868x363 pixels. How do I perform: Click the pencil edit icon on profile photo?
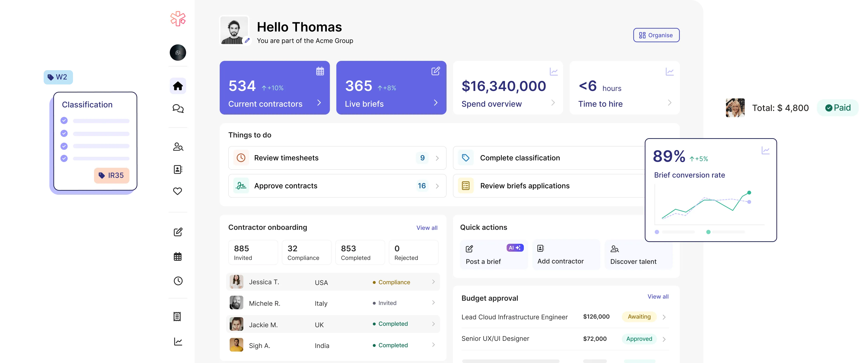coord(247,40)
